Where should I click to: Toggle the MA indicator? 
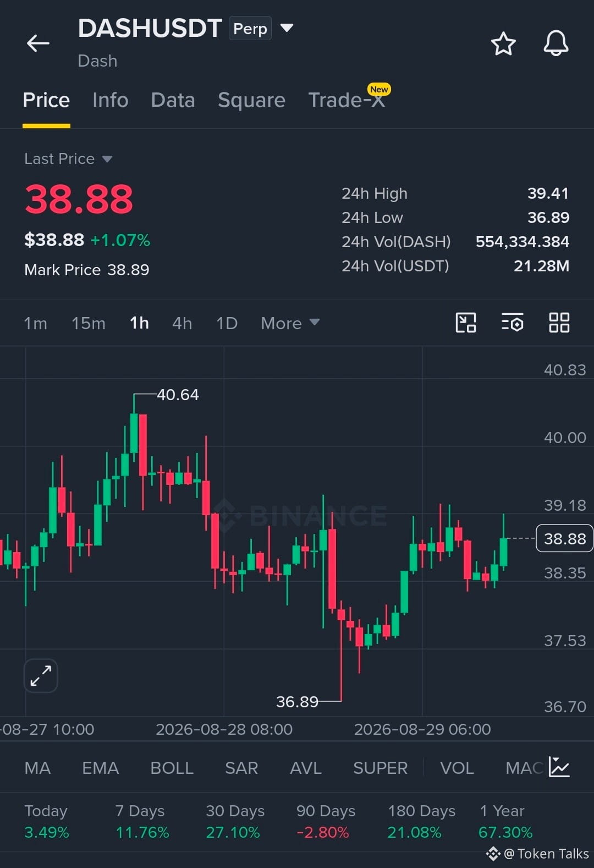37,768
